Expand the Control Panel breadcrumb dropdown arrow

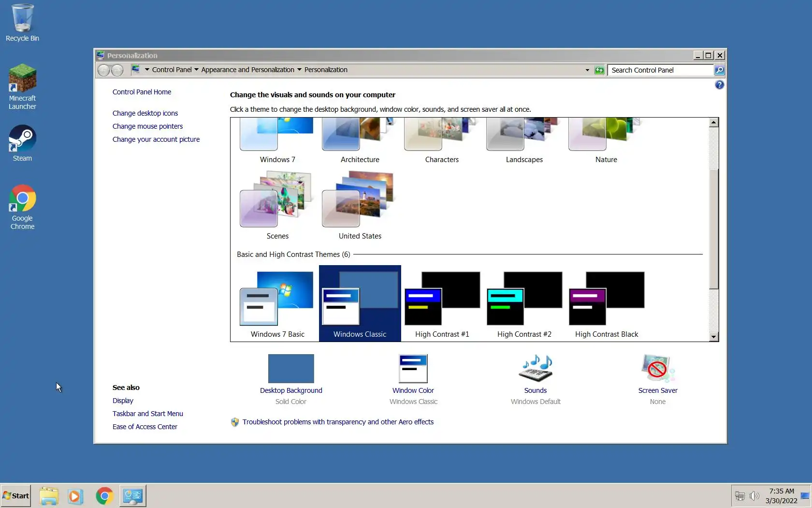tap(196, 70)
